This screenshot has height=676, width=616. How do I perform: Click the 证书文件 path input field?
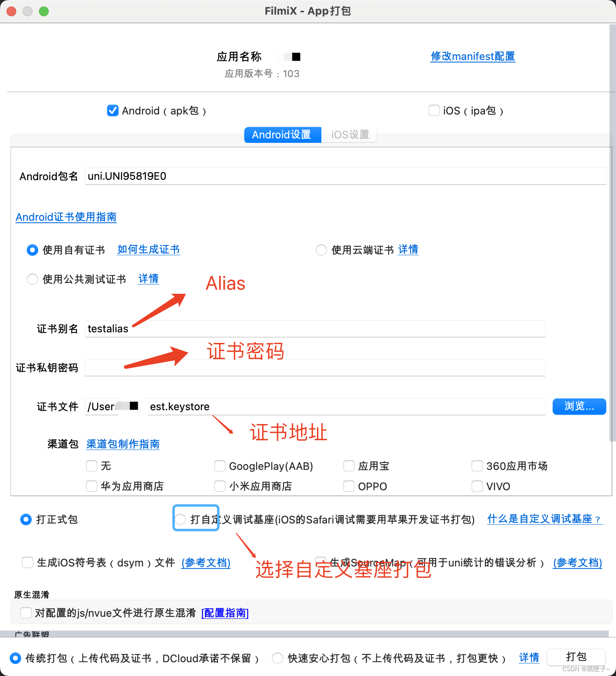315,407
